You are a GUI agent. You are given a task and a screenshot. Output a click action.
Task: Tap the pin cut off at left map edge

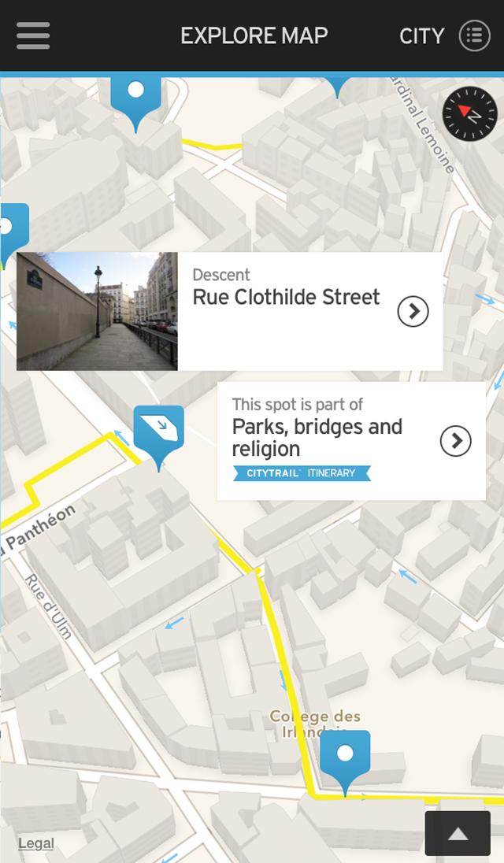pos(11,229)
